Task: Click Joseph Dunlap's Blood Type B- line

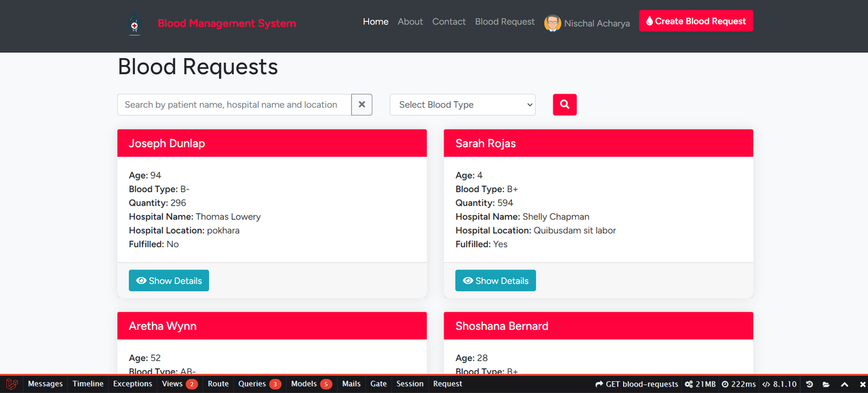Action: tap(159, 189)
